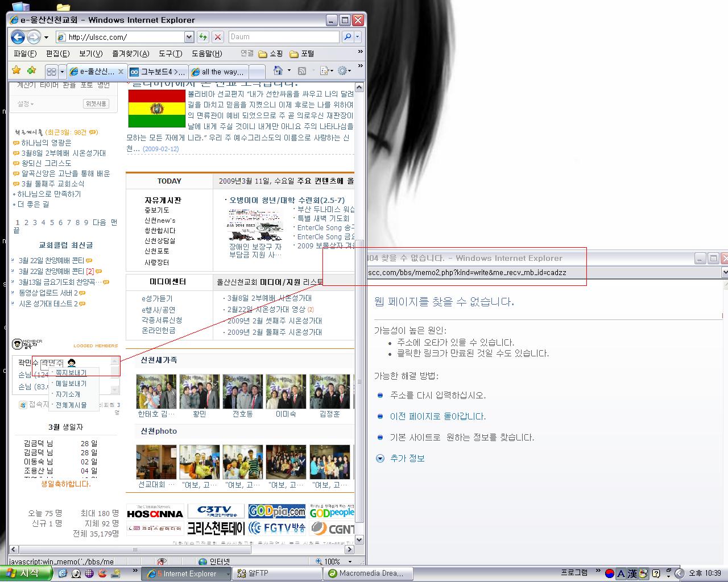This screenshot has width=728, height=582.
Task: Open the 중보기도 board link
Action: (157, 210)
